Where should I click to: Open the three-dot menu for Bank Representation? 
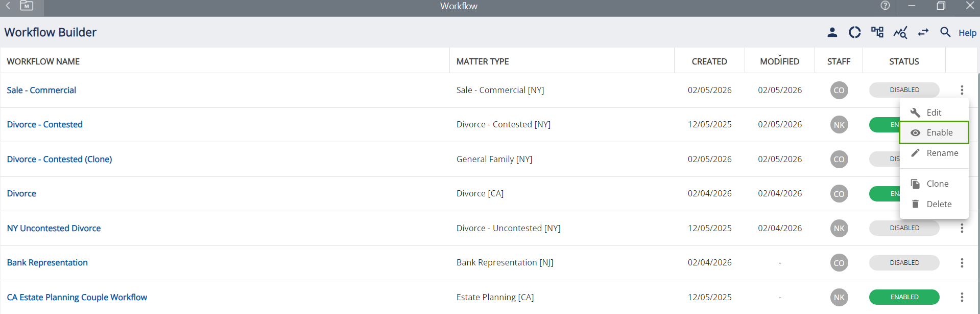pos(962,263)
